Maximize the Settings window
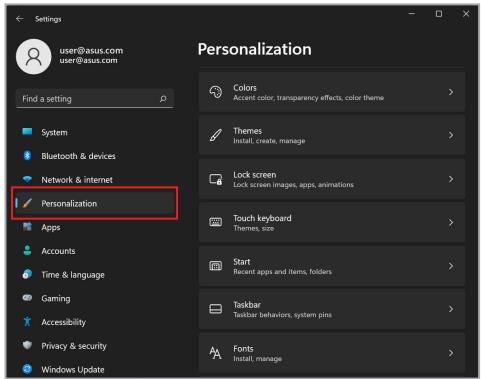The height and width of the screenshot is (379, 481). (439, 14)
